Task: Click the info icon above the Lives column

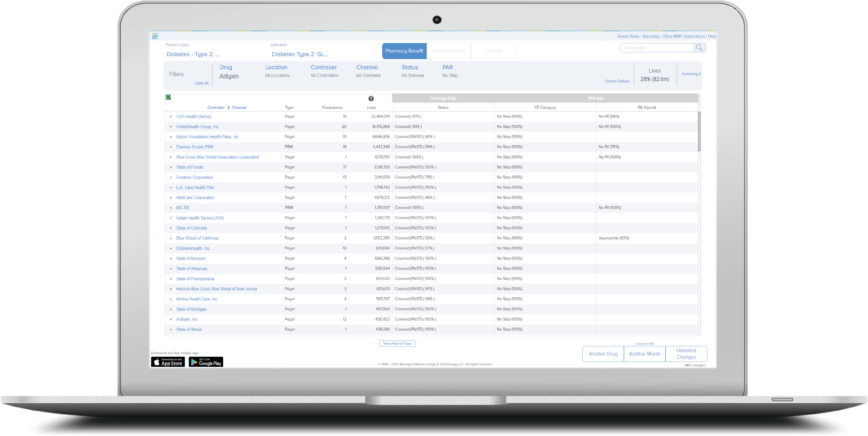Action: 371,99
